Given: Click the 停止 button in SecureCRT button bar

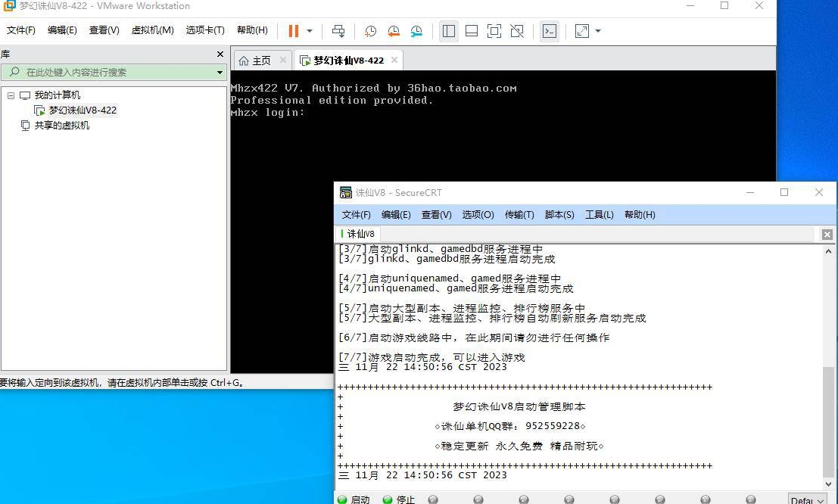Looking at the screenshot, I should click(399, 499).
